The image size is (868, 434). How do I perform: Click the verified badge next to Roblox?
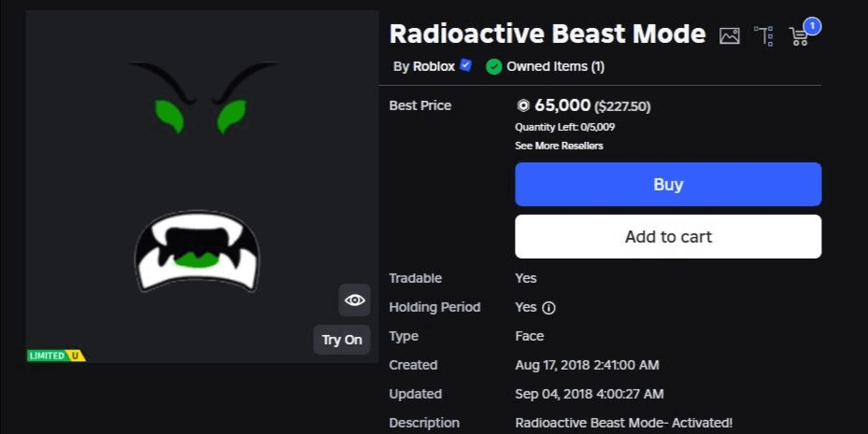coord(466,65)
